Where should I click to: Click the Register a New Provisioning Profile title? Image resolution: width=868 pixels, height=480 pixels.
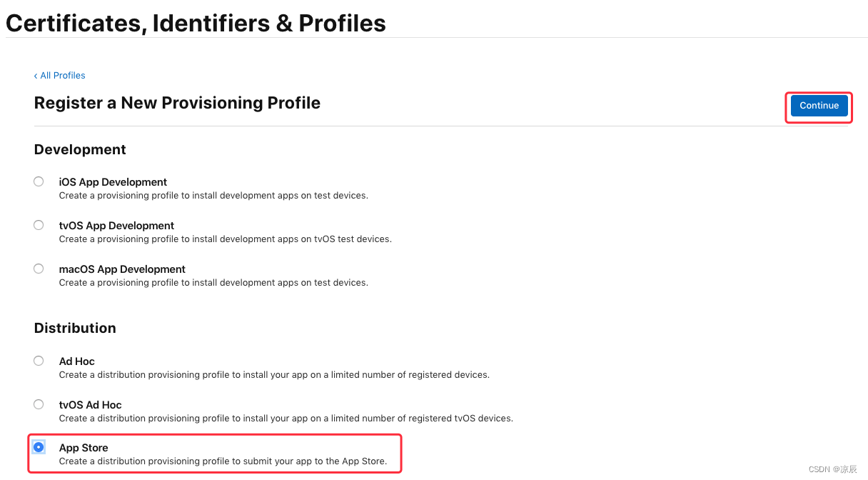click(x=177, y=102)
